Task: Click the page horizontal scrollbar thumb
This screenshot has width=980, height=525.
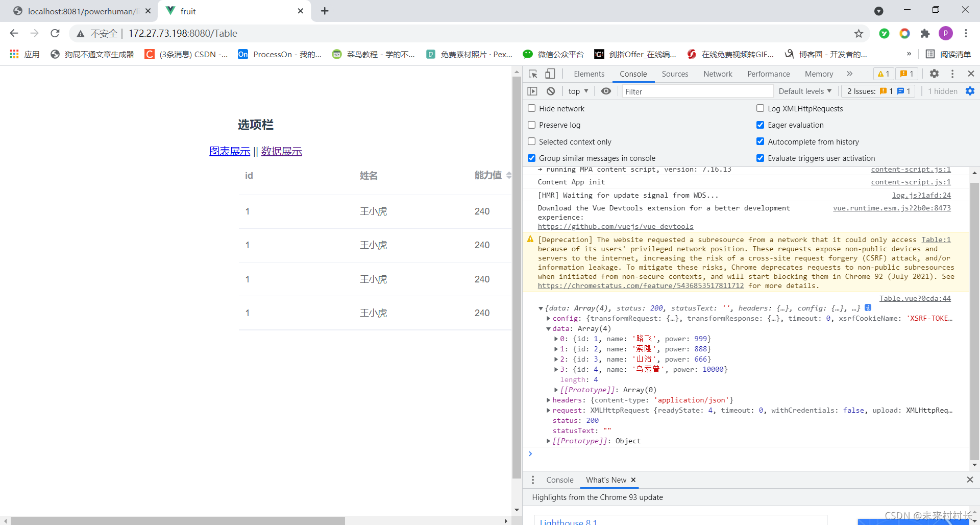Action: (x=178, y=521)
